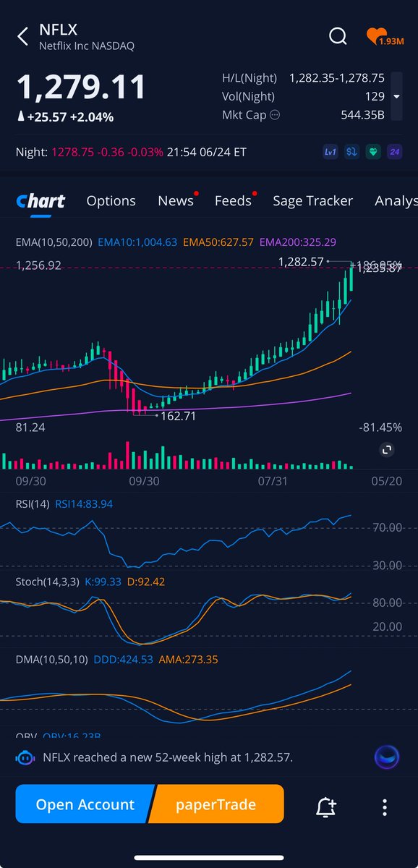Image resolution: width=418 pixels, height=868 pixels.
Task: Open stock search with the magnifier icon
Action: coord(338,36)
